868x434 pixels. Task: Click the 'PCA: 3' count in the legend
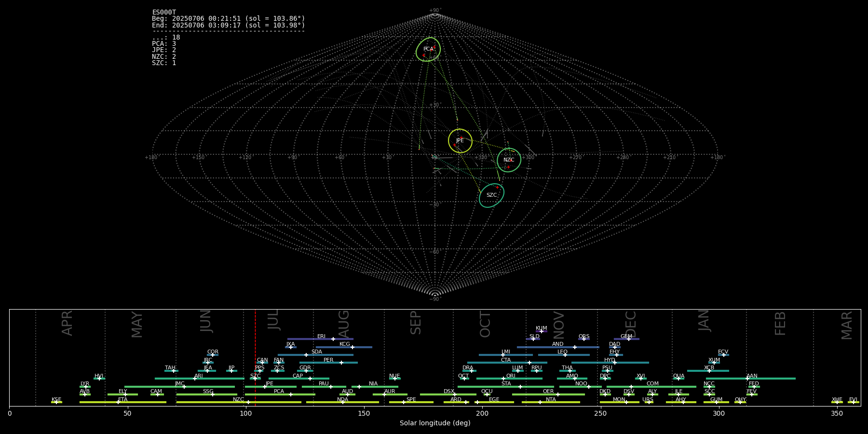(164, 43)
